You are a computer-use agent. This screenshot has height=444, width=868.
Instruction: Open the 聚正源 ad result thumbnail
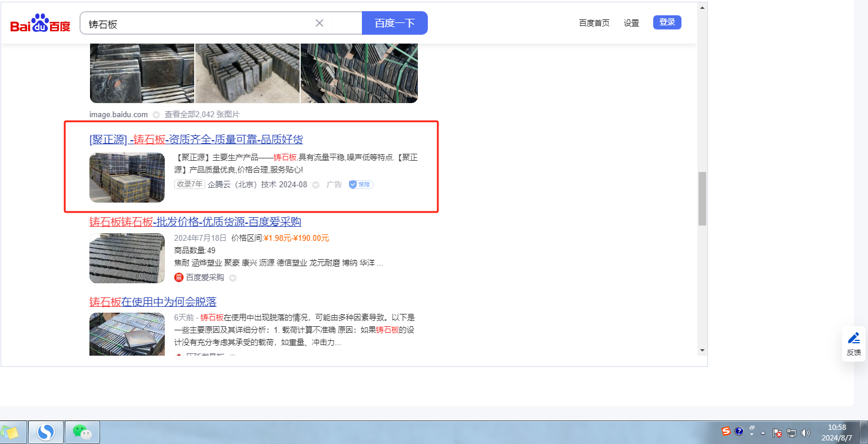[x=127, y=178]
